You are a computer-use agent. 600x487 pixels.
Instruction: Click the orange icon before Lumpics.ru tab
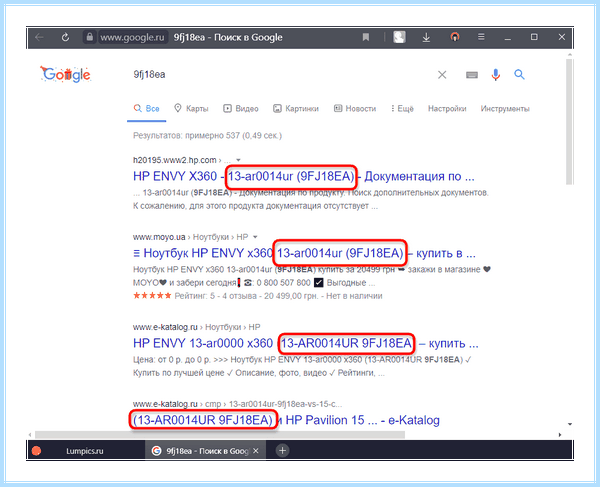pos(37,451)
